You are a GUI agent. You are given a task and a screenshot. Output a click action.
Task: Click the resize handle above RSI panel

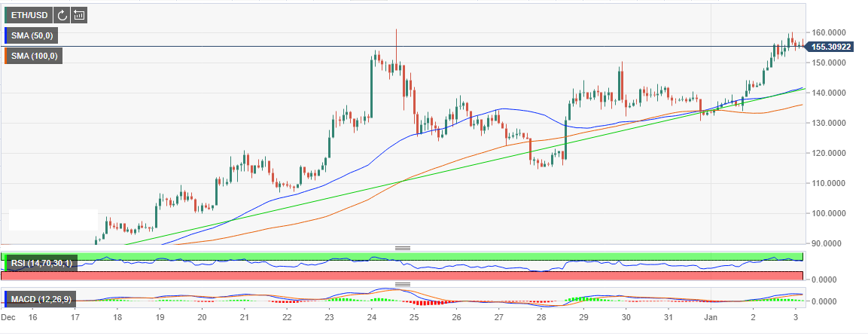point(402,247)
